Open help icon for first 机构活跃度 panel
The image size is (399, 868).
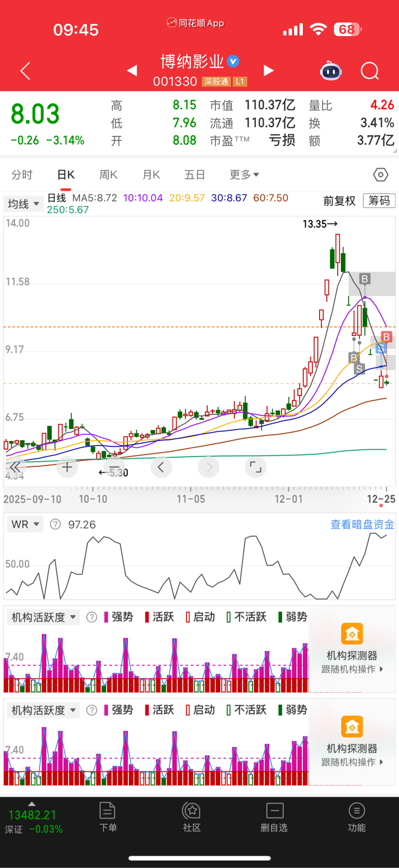coord(91,617)
